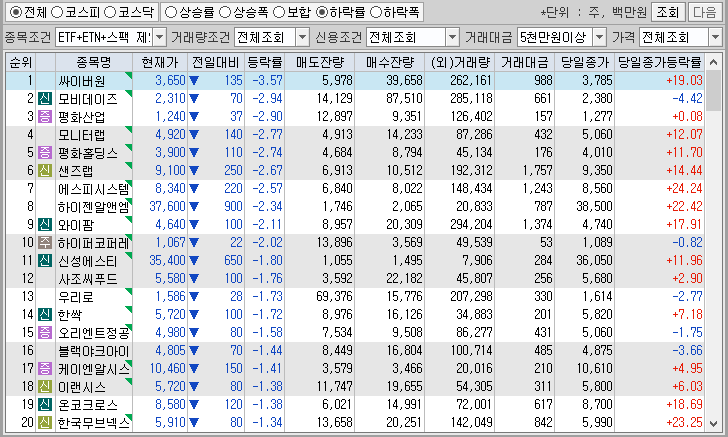Click the 신 badge beside 온코크로스
Screen dimensions: 728x437
(x=45, y=404)
